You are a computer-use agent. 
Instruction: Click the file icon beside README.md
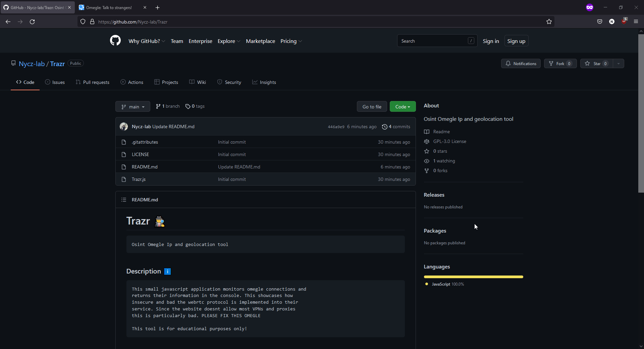coord(124,167)
